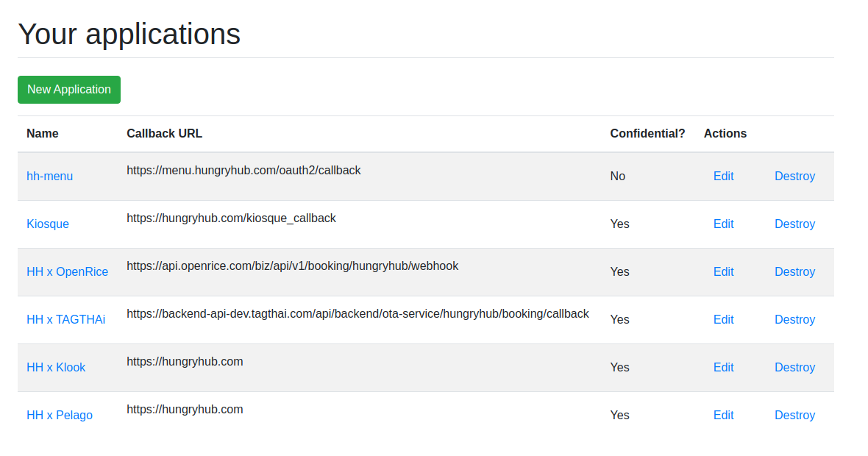868x456 pixels.
Task: Destroy the Kiosque application
Action: [x=794, y=224]
